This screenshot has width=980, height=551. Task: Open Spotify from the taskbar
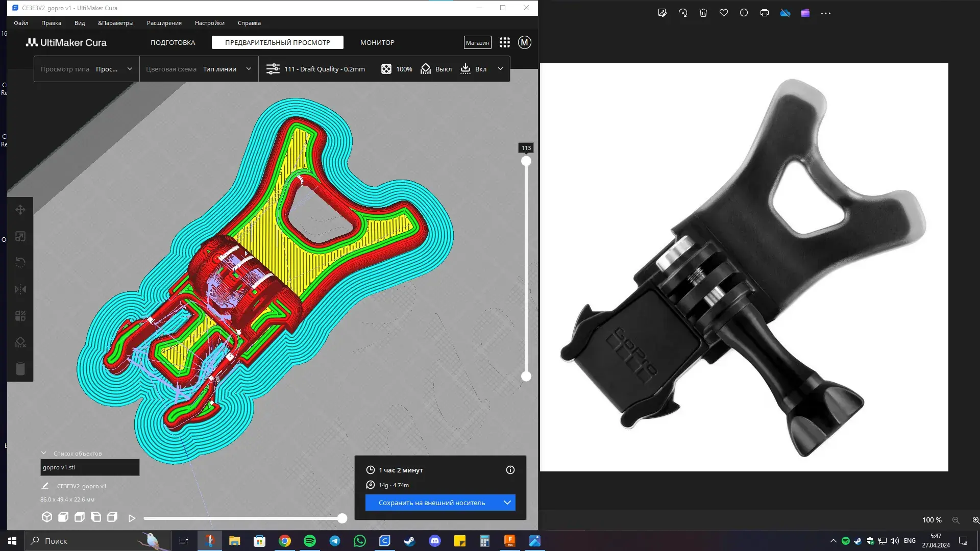pos(310,541)
